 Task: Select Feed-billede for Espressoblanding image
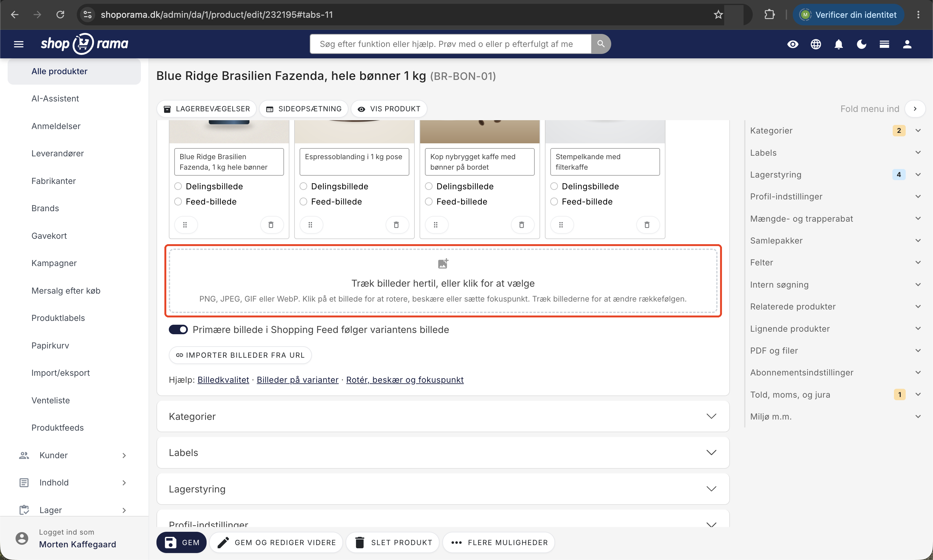tap(304, 201)
